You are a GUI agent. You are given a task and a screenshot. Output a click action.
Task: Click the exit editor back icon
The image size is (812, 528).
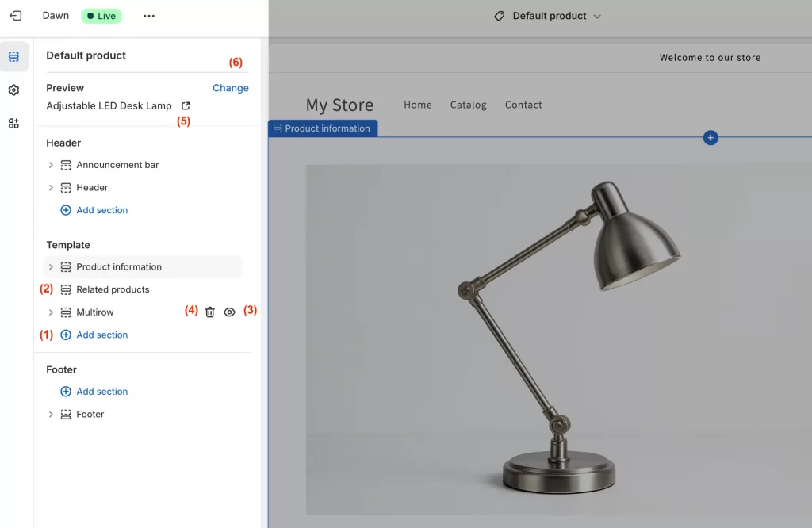(x=16, y=16)
